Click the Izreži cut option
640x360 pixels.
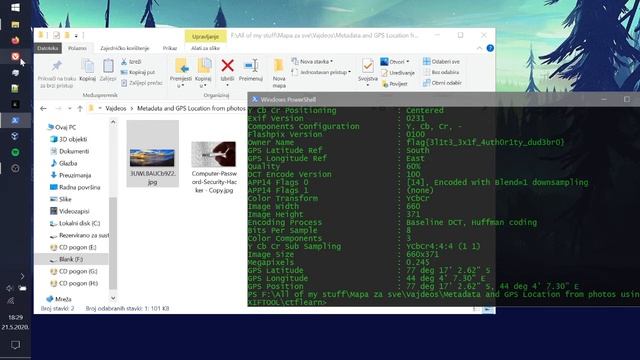click(x=131, y=62)
